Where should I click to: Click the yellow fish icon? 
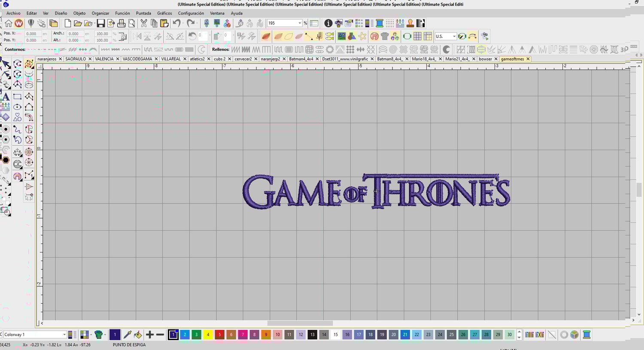pos(329,37)
